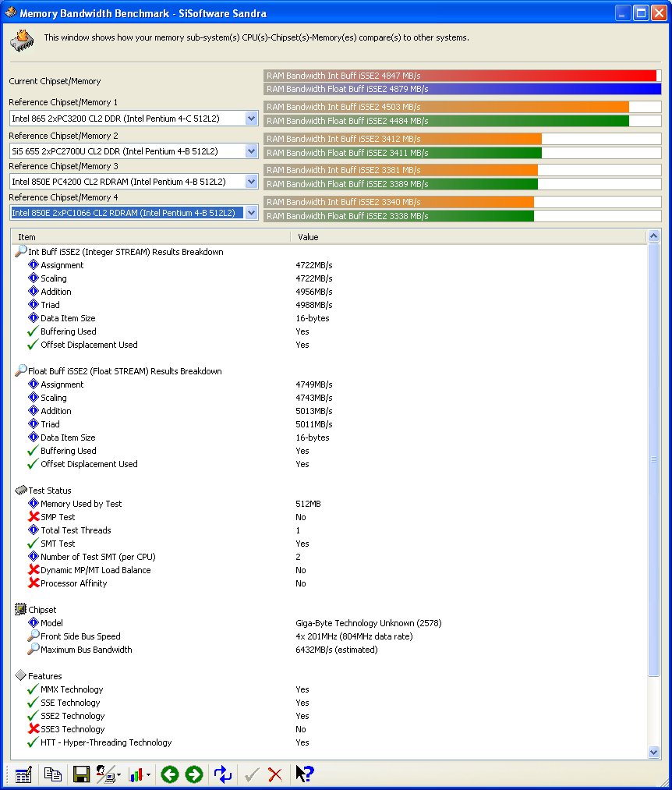Viewport: 672px width, 790px height.
Task: Click the 6432MB/s (estimated) value
Action: pos(337,650)
